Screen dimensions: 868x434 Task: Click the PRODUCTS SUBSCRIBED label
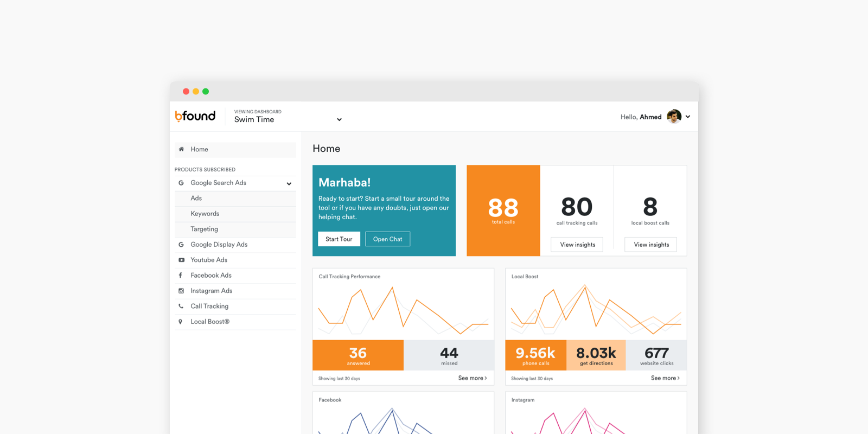pos(205,170)
